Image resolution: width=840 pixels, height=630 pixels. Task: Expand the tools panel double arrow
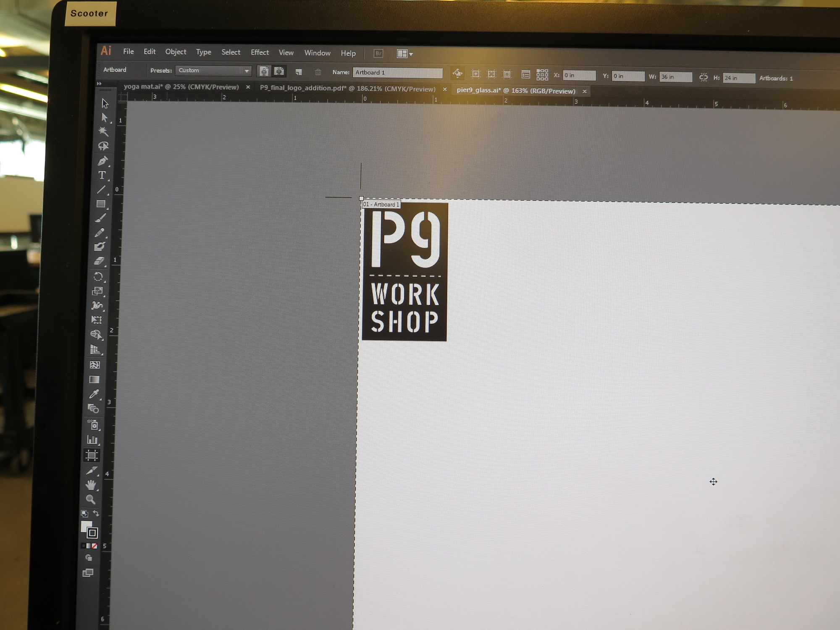point(100,84)
